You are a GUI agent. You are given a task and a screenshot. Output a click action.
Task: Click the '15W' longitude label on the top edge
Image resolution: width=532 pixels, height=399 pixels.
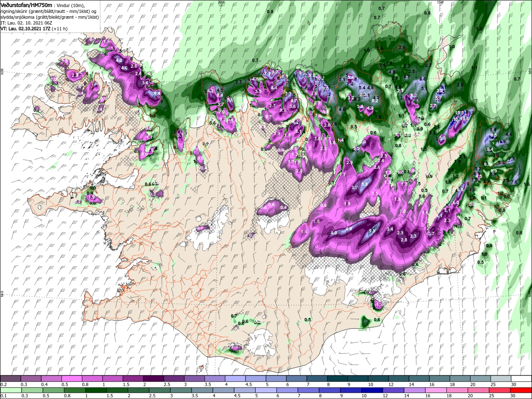tap(440, 2)
